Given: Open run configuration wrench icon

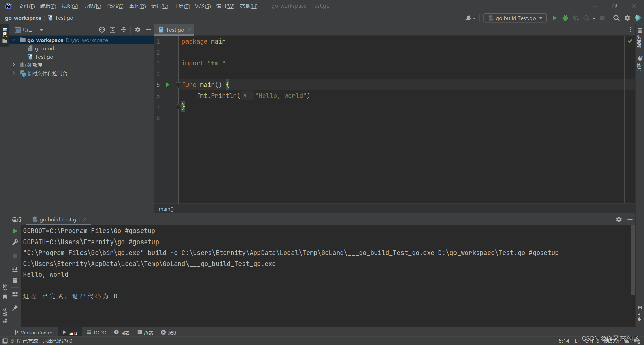Looking at the screenshot, I should pyautogui.click(x=15, y=242).
